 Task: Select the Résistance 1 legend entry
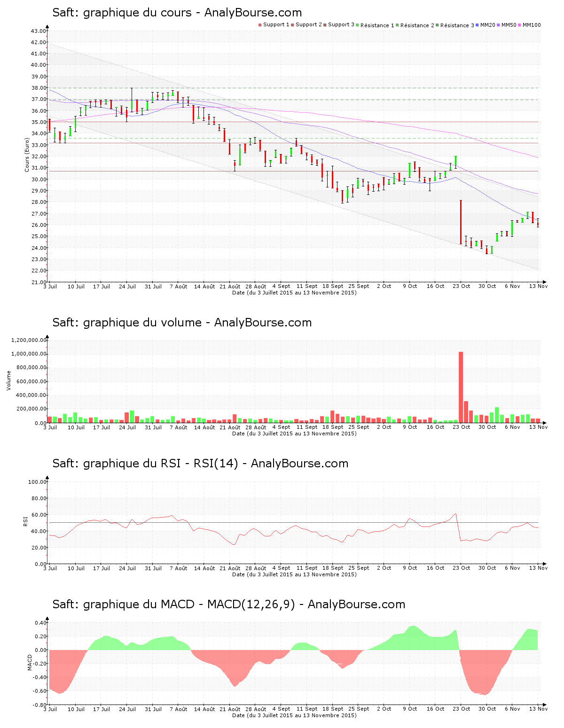click(375, 25)
